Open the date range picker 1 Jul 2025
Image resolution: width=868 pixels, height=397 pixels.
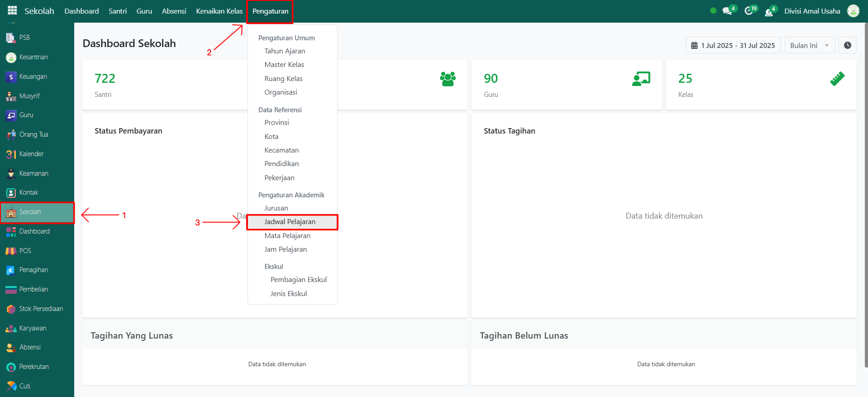click(x=733, y=45)
